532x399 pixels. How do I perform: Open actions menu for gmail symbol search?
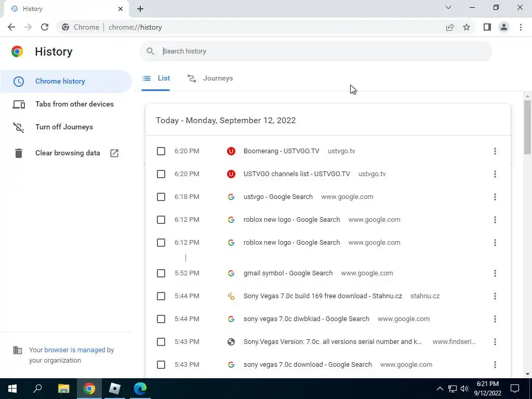(495, 273)
